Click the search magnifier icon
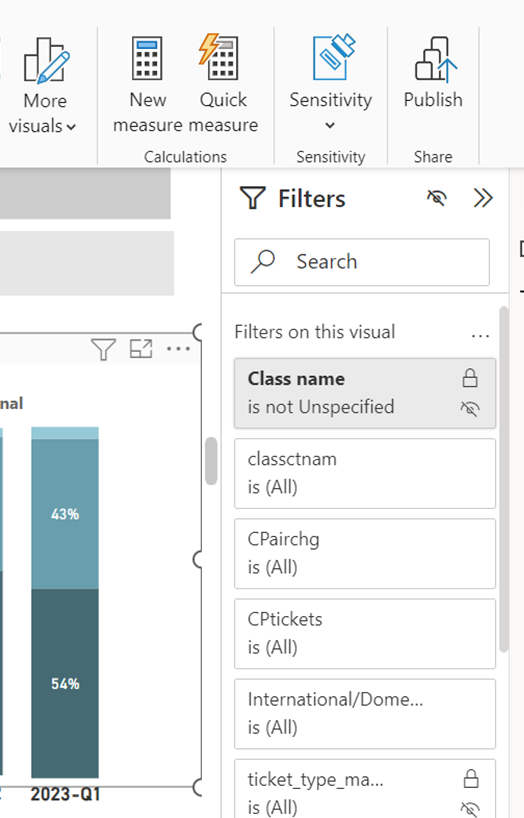 click(263, 261)
